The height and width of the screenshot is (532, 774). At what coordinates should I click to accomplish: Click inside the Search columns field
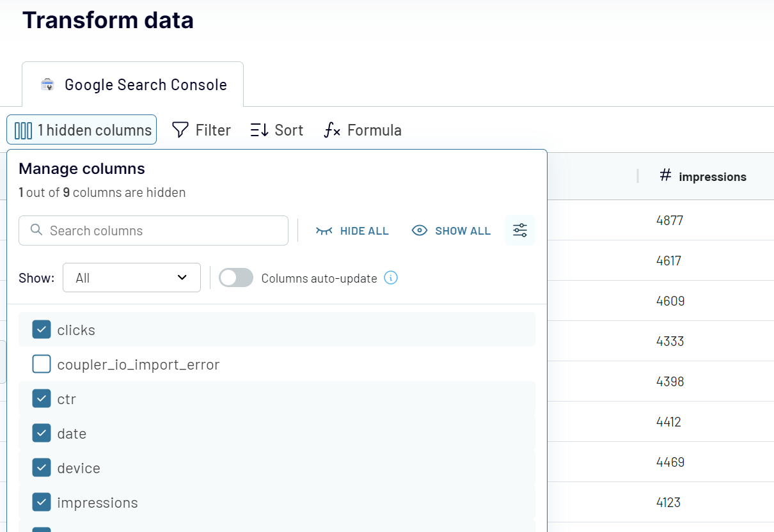154,230
